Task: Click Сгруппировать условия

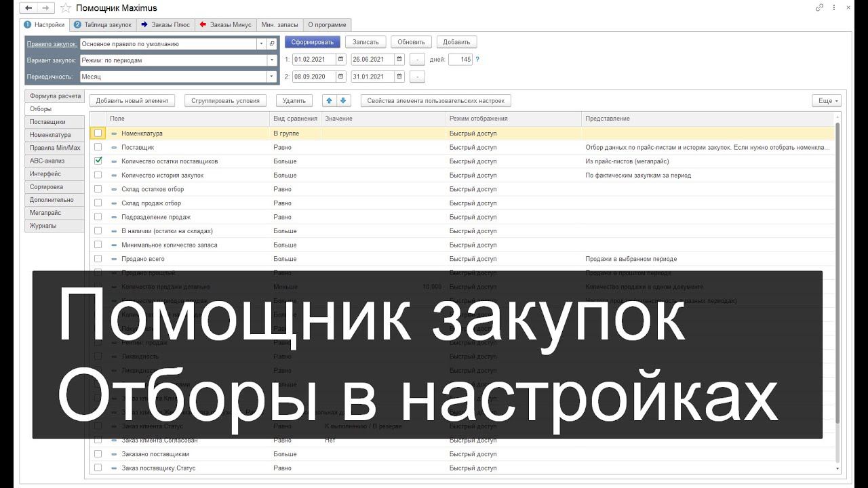Action: [225, 100]
